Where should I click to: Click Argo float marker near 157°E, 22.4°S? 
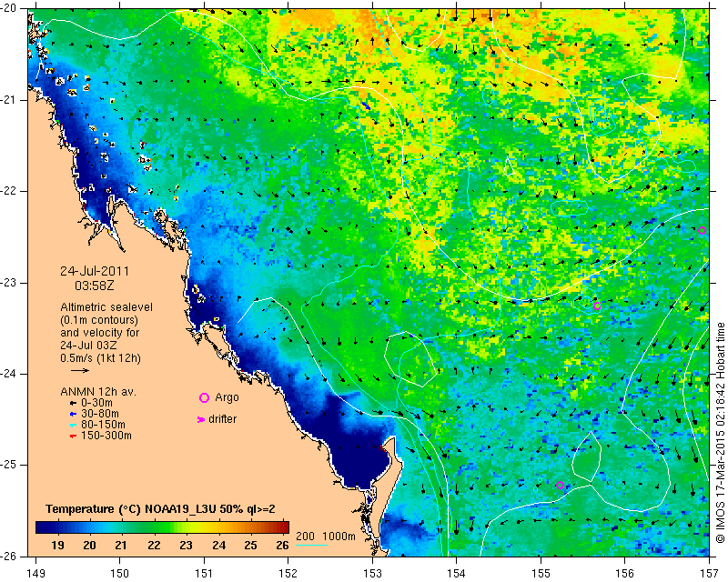[x=702, y=230]
